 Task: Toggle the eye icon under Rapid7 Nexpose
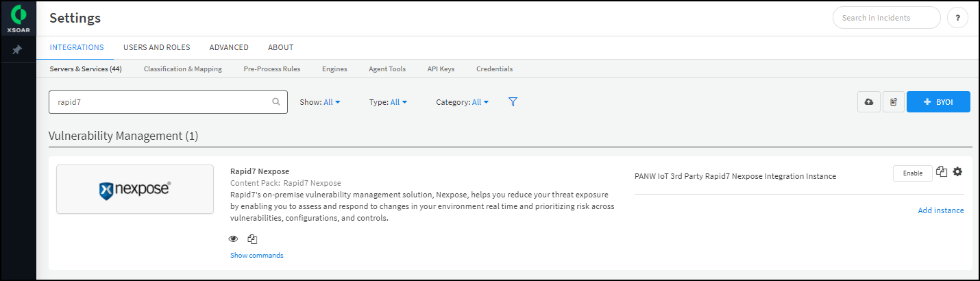coord(233,239)
